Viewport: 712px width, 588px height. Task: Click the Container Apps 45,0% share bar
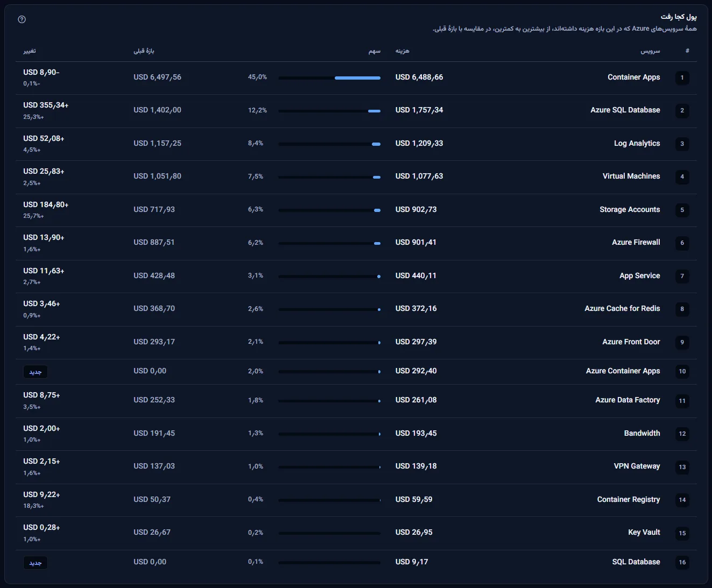click(x=329, y=78)
